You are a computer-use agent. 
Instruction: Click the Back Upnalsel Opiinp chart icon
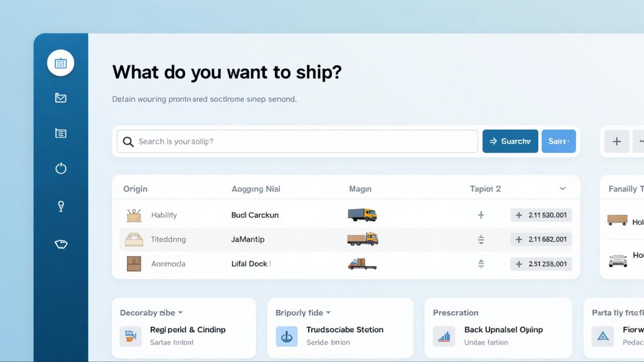pos(444,336)
